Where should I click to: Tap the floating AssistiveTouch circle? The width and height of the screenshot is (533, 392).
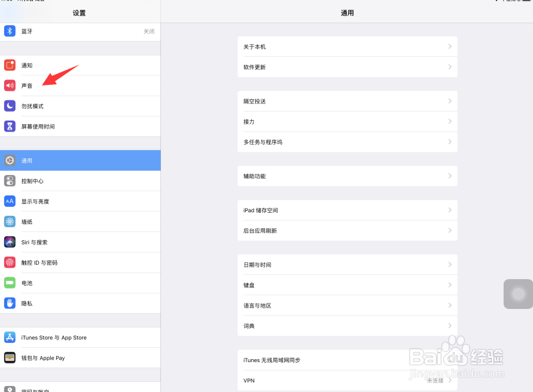click(517, 294)
